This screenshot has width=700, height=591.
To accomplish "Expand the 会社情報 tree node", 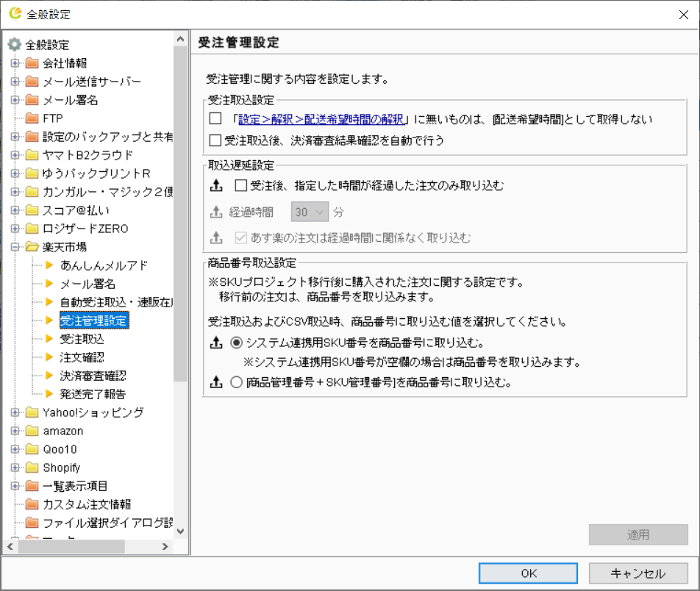I will tap(15, 63).
